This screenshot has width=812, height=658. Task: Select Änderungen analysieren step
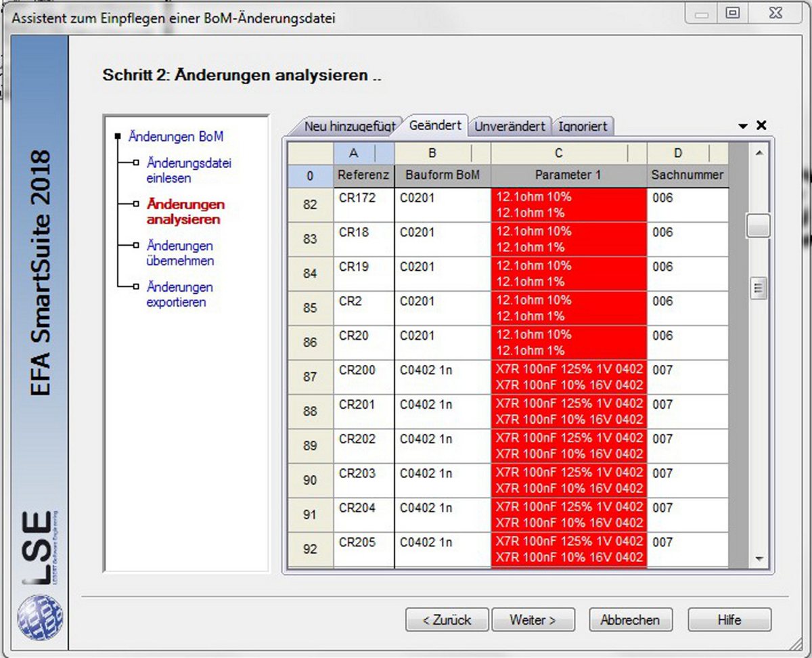[x=185, y=212]
